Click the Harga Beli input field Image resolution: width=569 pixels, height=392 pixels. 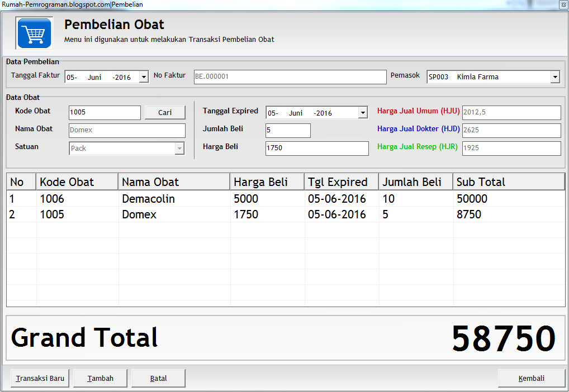coord(316,149)
